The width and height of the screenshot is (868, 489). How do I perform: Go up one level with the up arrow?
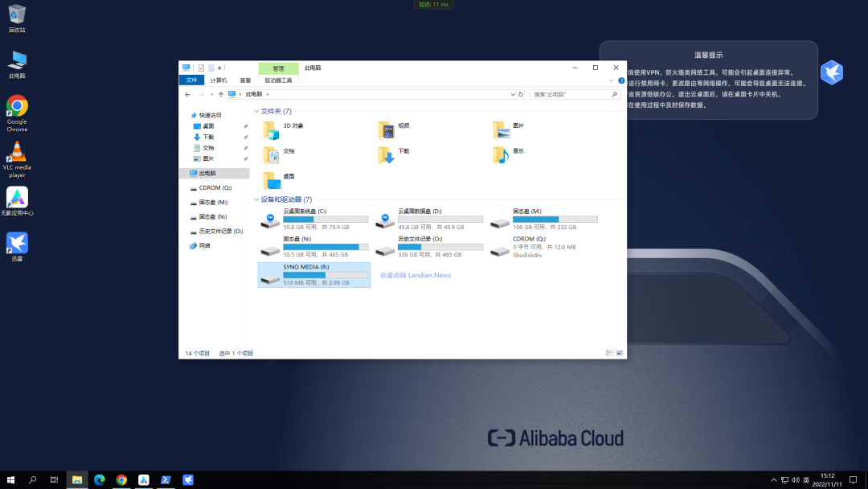pos(221,95)
